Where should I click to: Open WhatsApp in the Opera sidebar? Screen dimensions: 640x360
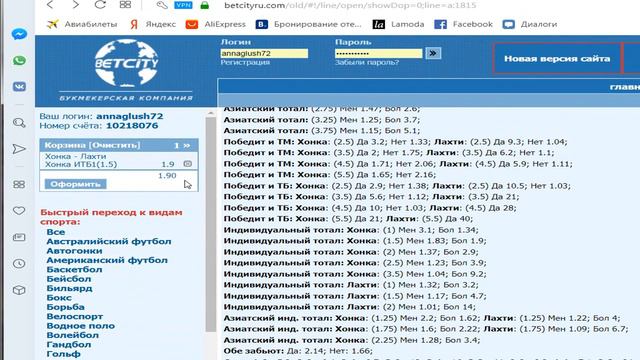(x=19, y=60)
